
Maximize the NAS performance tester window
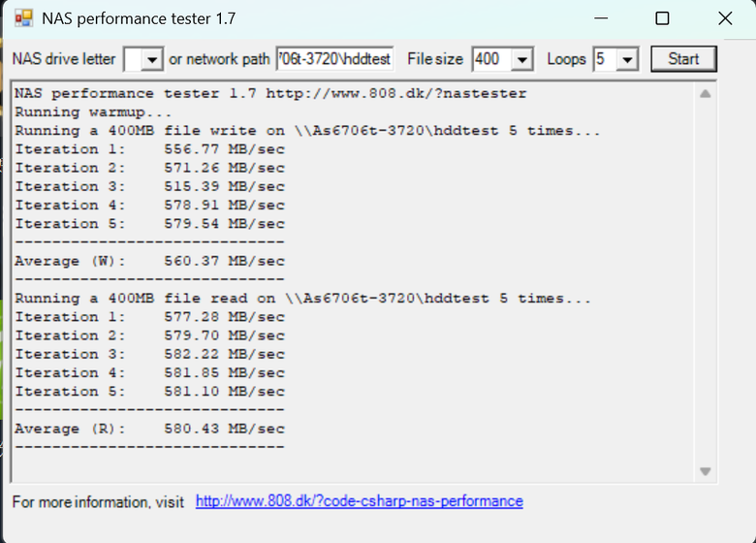pos(662,18)
